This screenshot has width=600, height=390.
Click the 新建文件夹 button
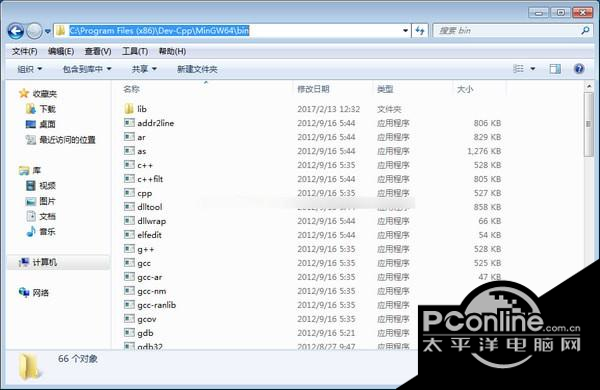(197, 69)
